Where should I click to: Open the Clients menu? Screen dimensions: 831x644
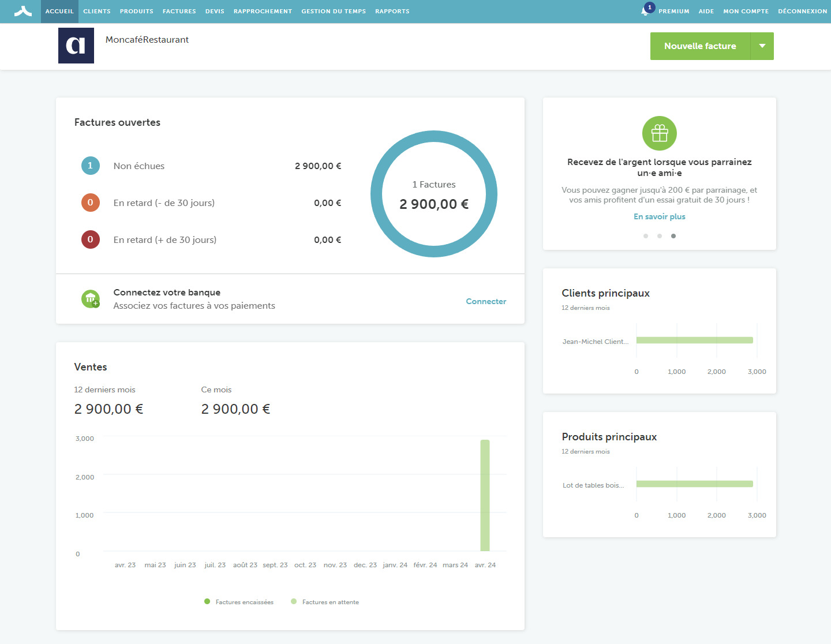pos(97,12)
